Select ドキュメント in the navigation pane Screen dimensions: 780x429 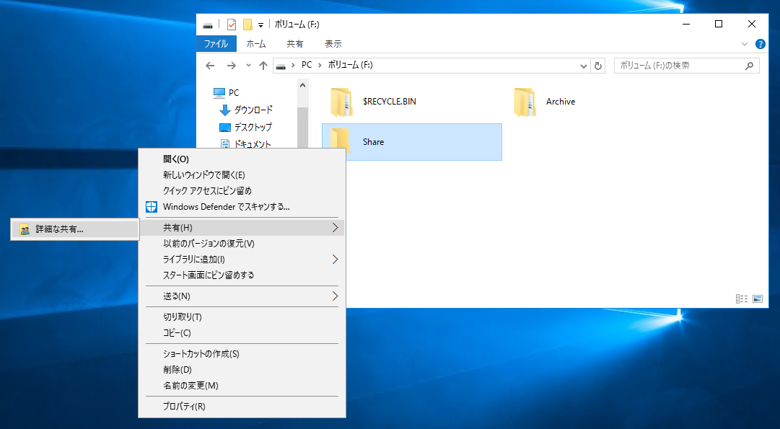246,144
